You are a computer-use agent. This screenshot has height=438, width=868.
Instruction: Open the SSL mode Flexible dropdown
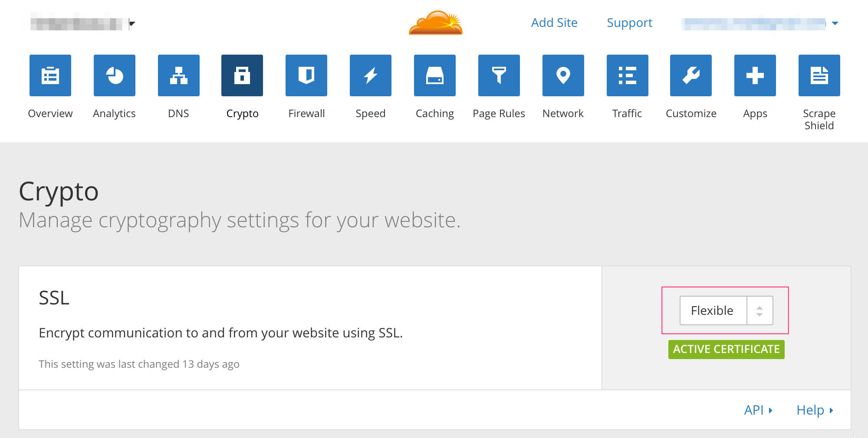[x=726, y=311]
